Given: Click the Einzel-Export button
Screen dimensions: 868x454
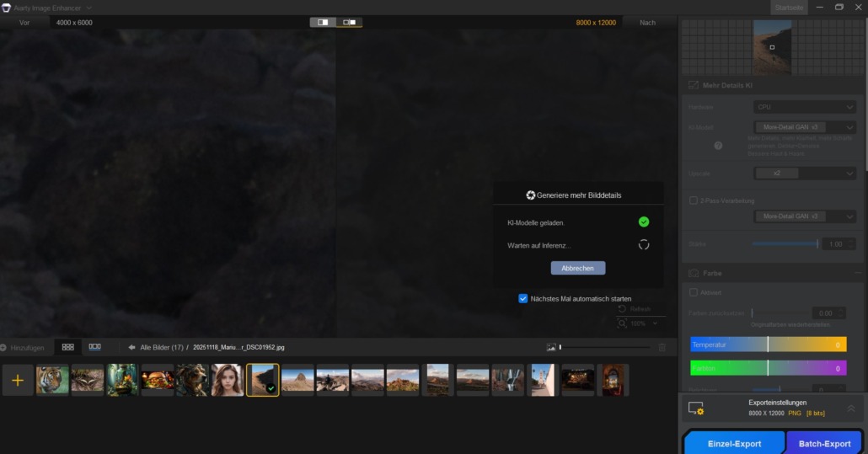Looking at the screenshot, I should pyautogui.click(x=733, y=443).
